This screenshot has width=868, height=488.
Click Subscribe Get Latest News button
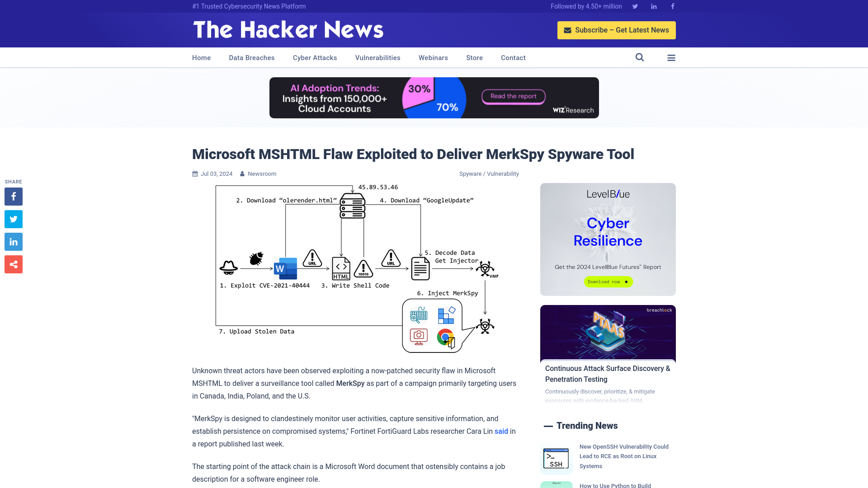point(617,30)
